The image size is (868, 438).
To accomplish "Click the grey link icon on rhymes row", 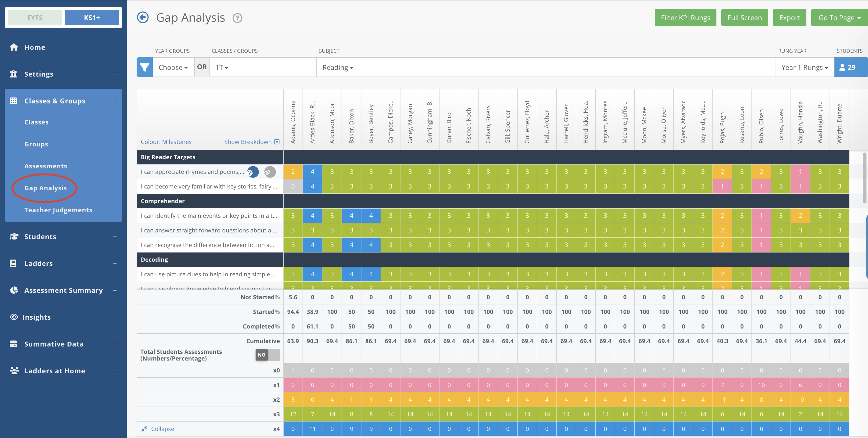I will [x=270, y=172].
